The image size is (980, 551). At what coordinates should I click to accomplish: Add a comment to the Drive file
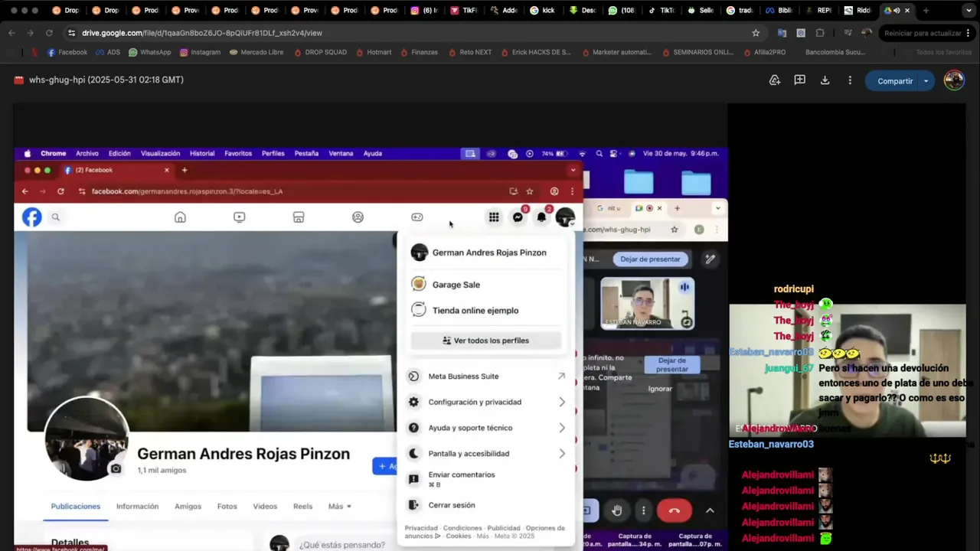point(799,80)
